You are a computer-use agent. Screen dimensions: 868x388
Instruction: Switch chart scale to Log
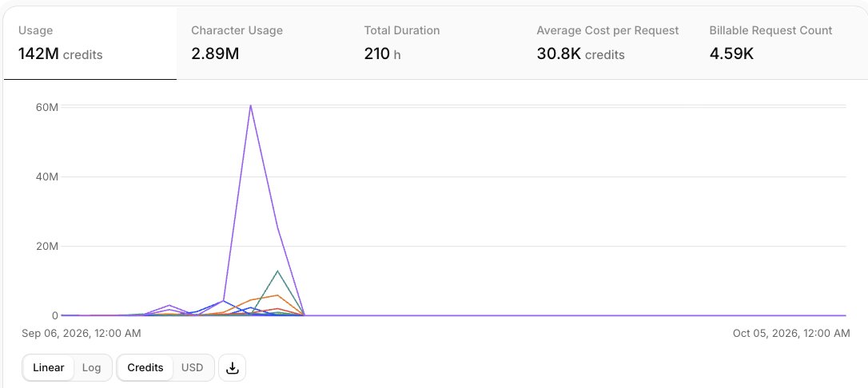(91, 367)
